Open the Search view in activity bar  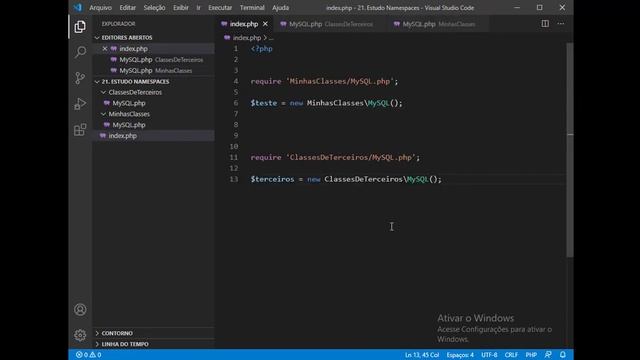click(x=80, y=52)
